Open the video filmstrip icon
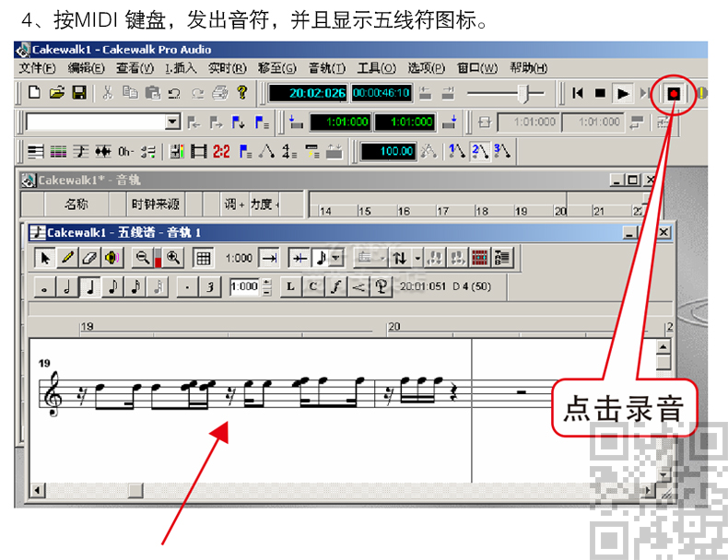Image resolution: width=728 pixels, height=560 pixels. (x=199, y=151)
